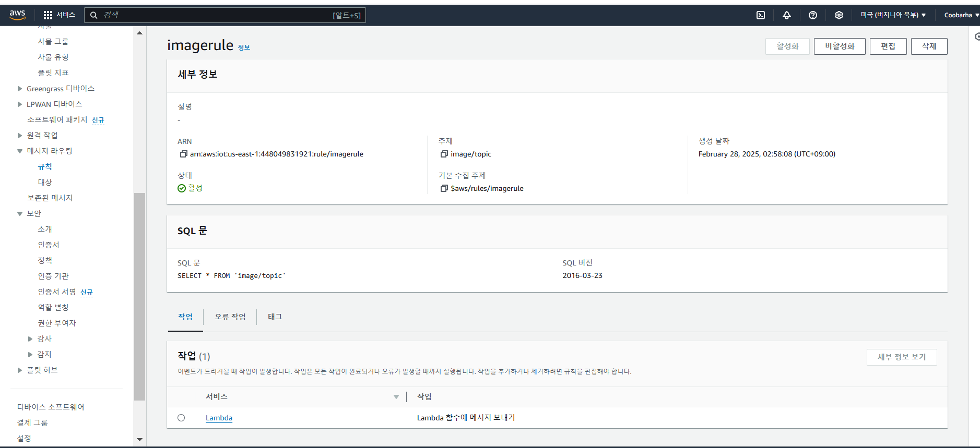Screen dimensions: 980x448
Task: Expand the LPWAN 디바이스 tree section
Action: pos(20,104)
